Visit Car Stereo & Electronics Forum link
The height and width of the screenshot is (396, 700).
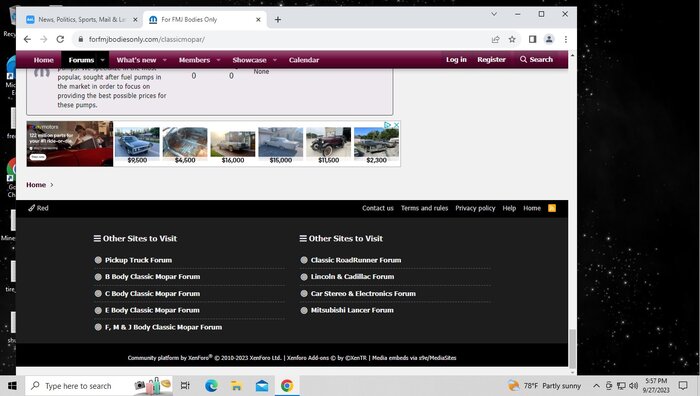coord(363,293)
